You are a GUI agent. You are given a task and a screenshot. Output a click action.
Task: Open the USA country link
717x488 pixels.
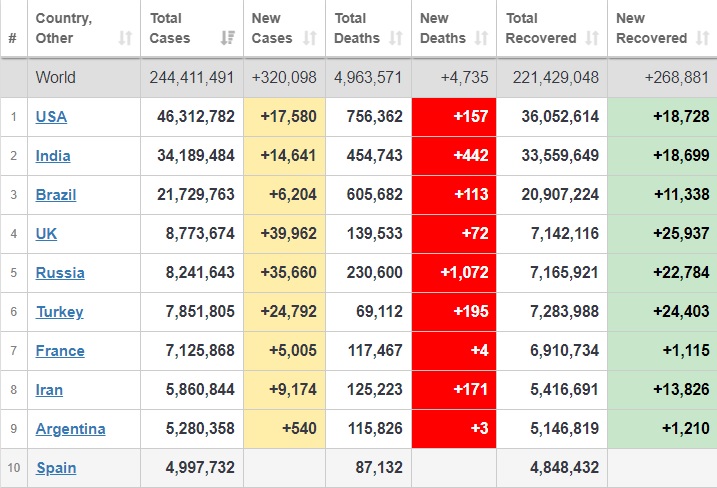(x=51, y=117)
